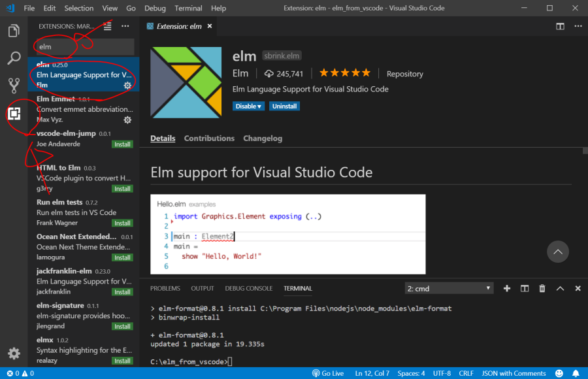Screen dimensions: 588x379
Task: Expand the Disable dropdown button
Action: pos(248,107)
